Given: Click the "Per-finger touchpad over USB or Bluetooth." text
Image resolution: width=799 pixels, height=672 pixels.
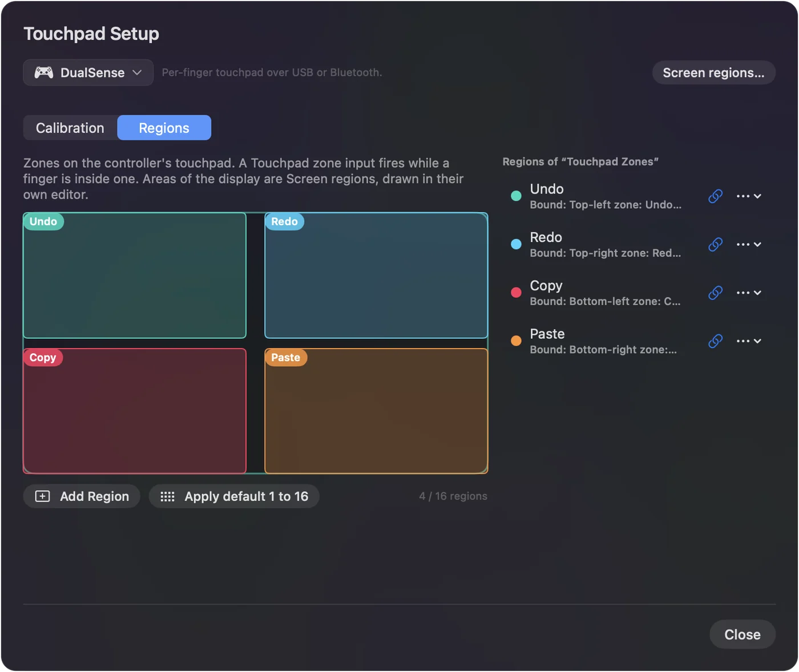Looking at the screenshot, I should (x=272, y=72).
